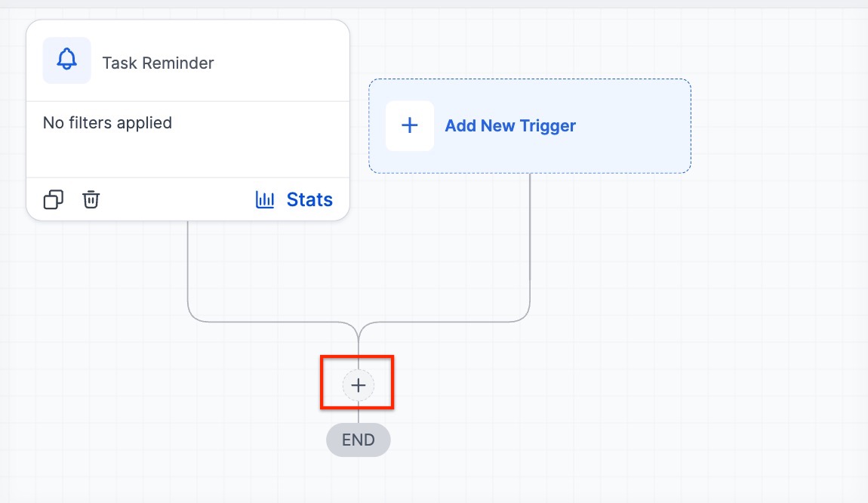
Task: Click the Add New Trigger label
Action: coord(510,126)
